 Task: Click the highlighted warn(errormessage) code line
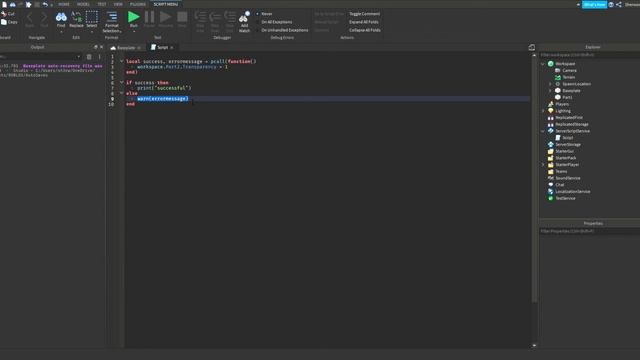coord(162,99)
